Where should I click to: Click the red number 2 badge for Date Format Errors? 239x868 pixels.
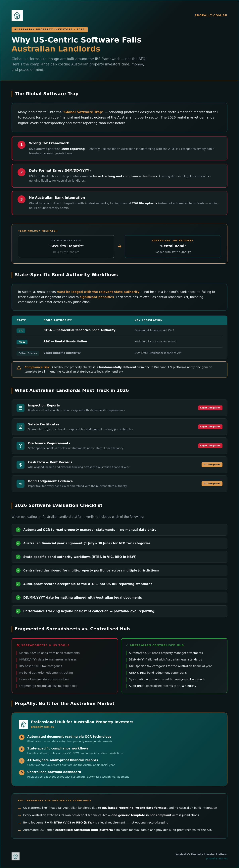tap(22, 172)
